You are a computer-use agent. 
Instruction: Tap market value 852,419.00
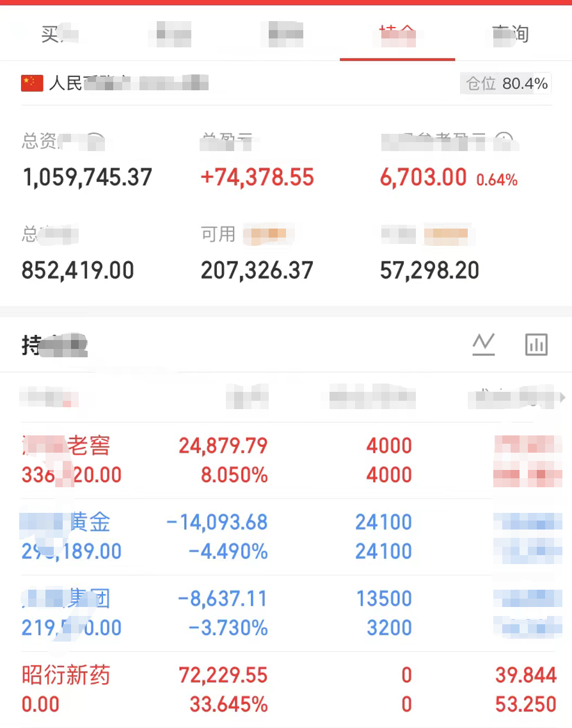pyautogui.click(x=78, y=270)
